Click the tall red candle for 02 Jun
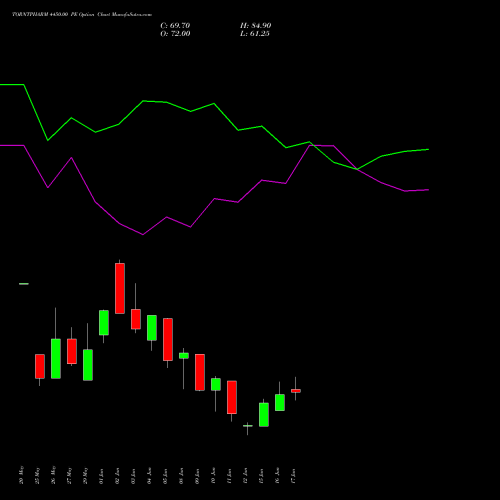 point(120,288)
